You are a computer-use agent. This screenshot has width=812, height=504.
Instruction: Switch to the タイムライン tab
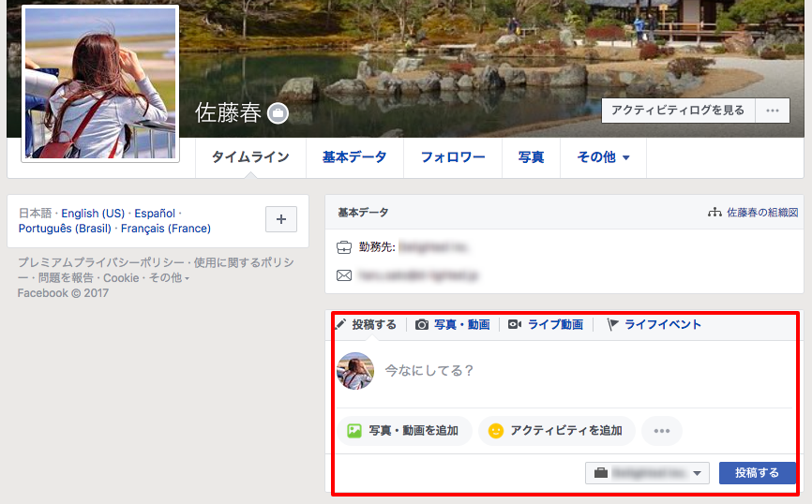250,157
